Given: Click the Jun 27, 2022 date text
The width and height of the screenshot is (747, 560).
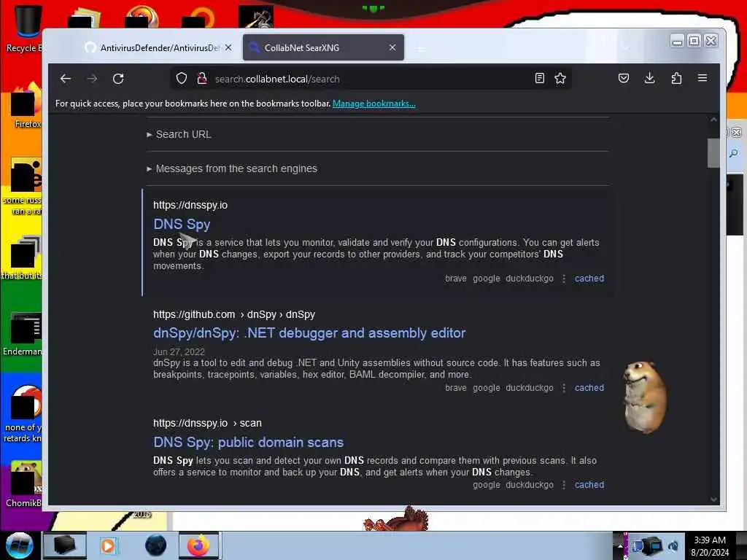Looking at the screenshot, I should click(x=179, y=352).
